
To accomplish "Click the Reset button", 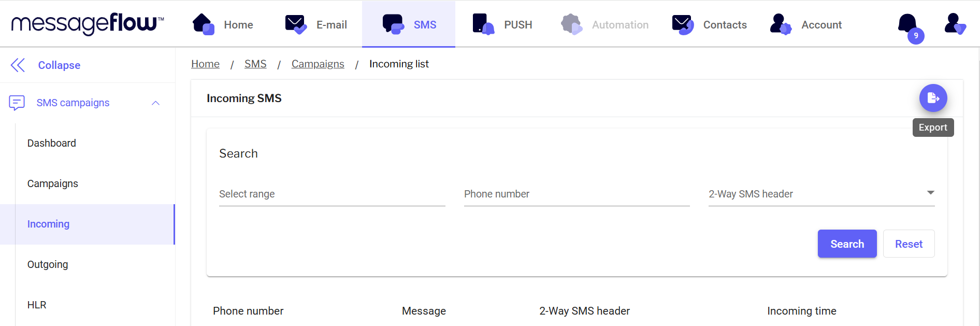I will click(909, 244).
